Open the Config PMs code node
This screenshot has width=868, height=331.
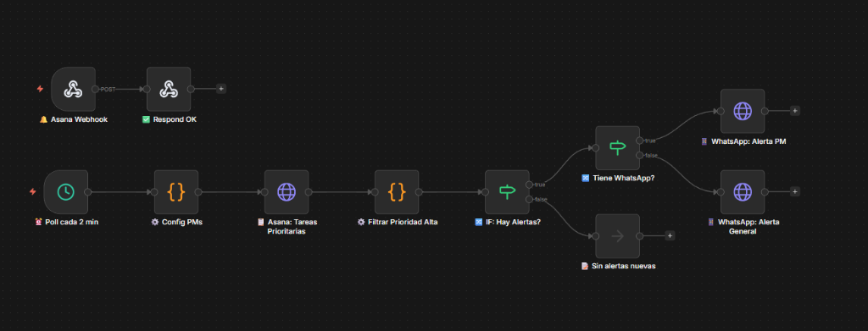coord(176,192)
